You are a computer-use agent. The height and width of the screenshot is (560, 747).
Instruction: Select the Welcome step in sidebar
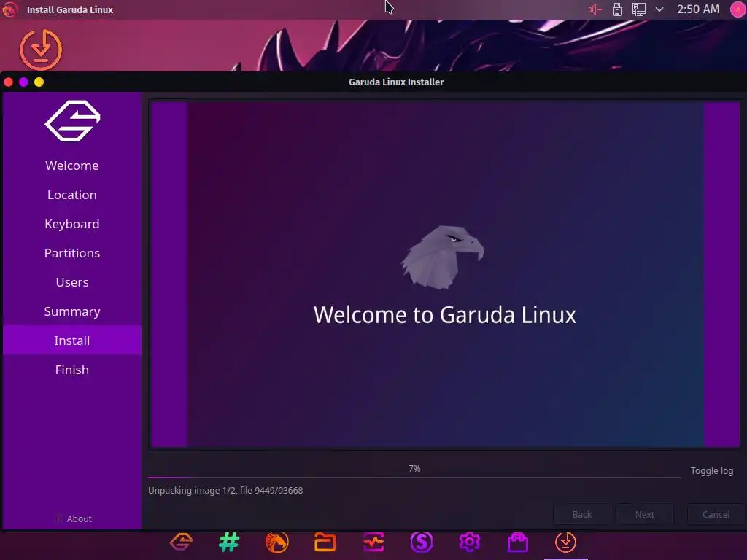click(x=72, y=166)
